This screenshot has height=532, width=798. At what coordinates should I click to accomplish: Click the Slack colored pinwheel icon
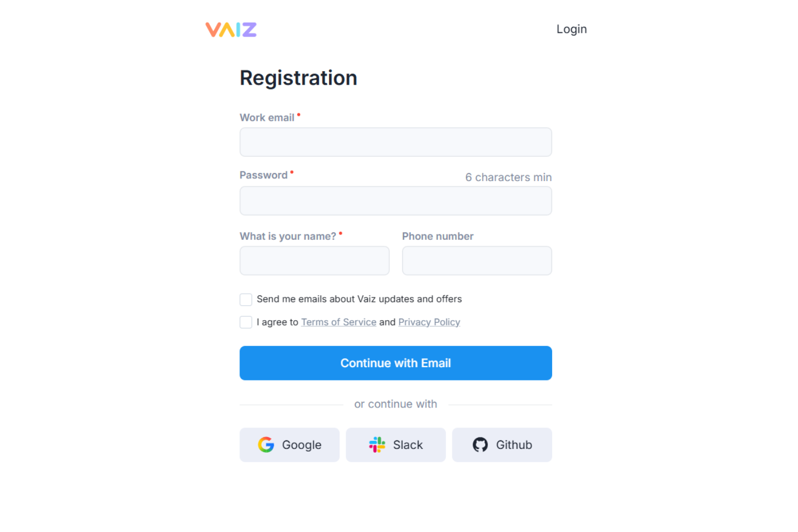[377, 445]
